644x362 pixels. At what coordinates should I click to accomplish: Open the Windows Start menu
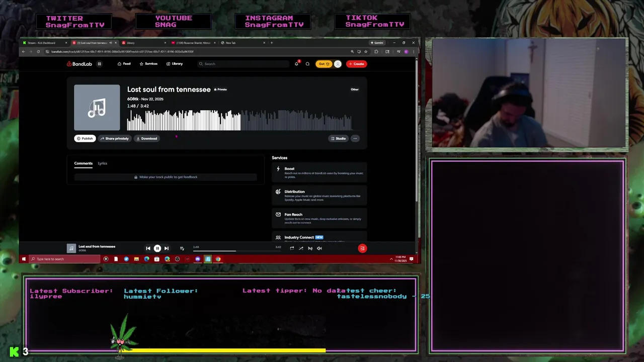pos(24,259)
